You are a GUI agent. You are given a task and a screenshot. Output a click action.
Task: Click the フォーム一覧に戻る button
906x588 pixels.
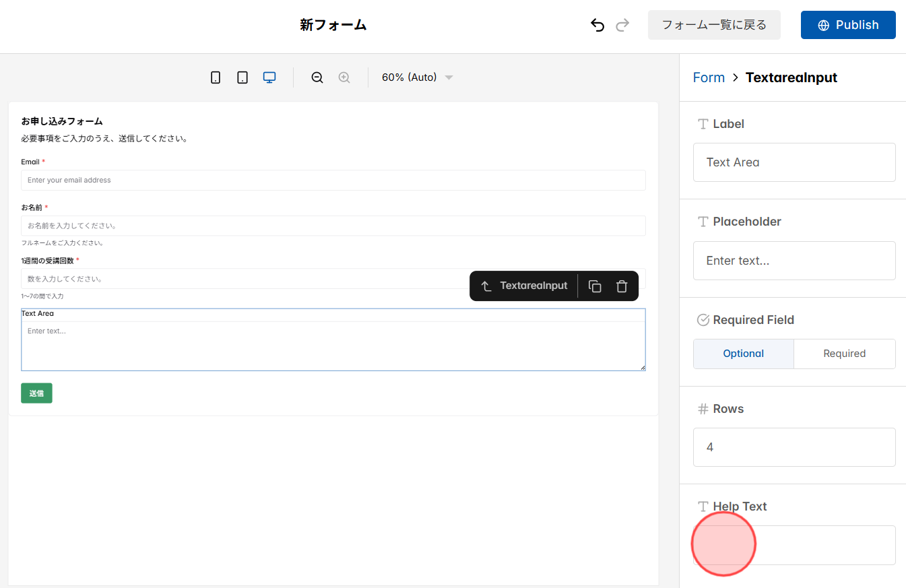tap(714, 24)
